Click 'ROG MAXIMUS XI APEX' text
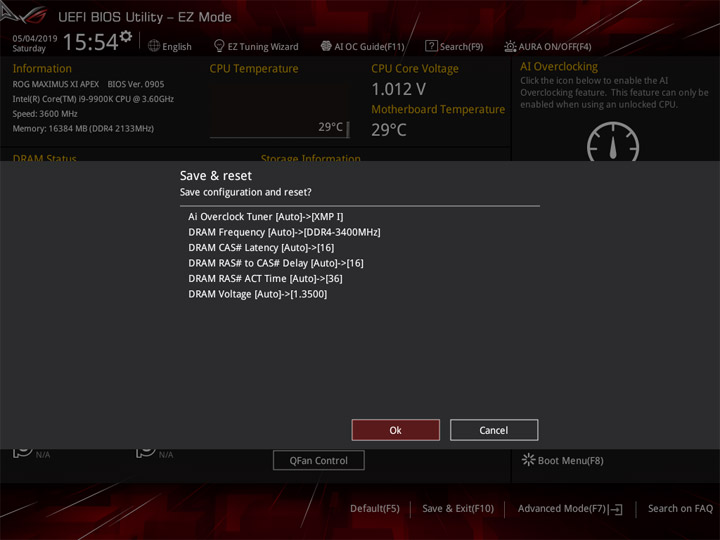 tap(56, 84)
